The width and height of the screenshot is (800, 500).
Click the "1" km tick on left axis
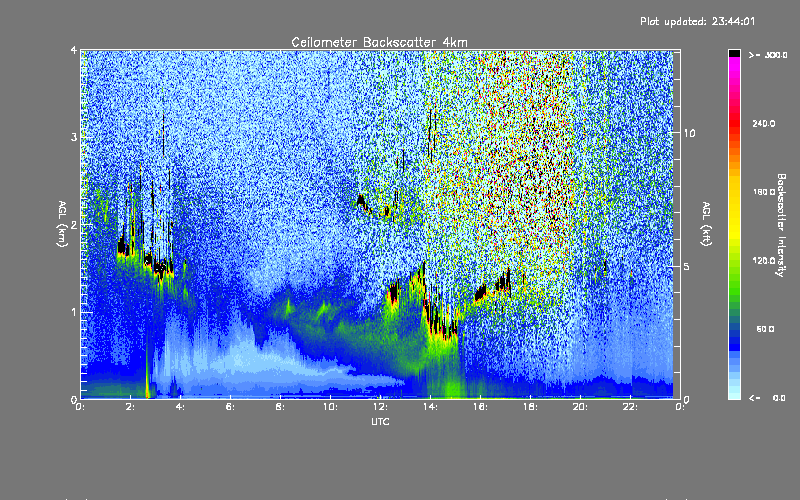(x=74, y=312)
